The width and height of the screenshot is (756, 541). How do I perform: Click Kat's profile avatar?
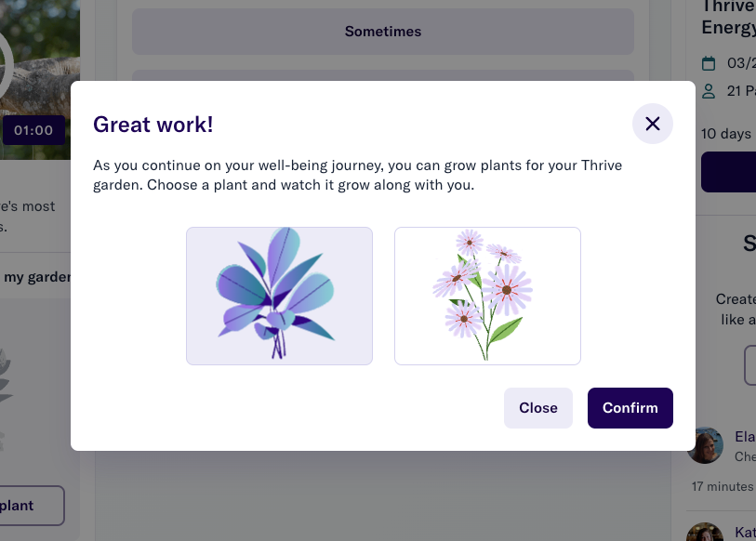[x=706, y=532]
